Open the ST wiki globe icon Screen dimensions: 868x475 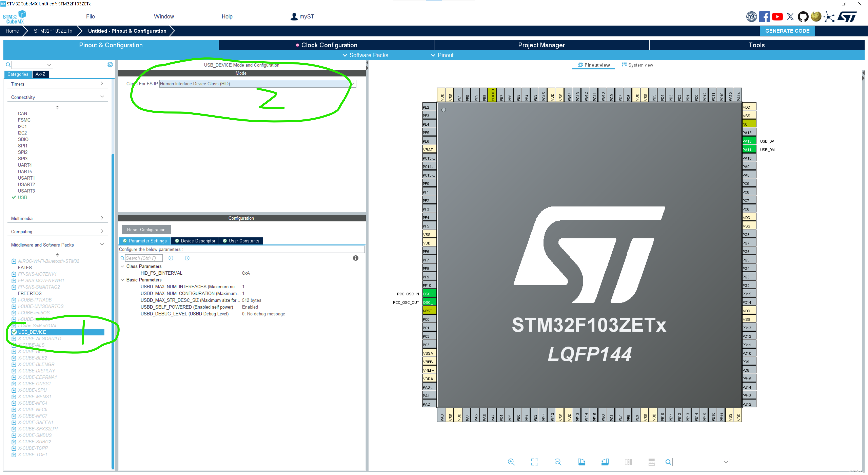[816, 17]
